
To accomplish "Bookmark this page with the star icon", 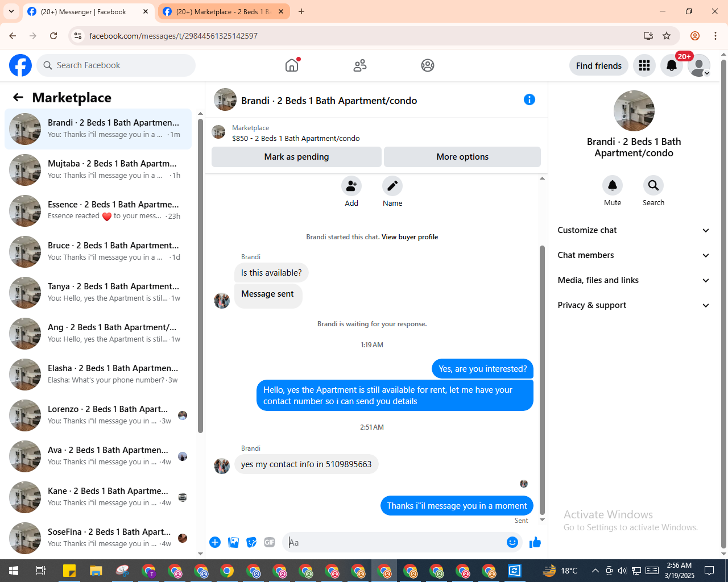I will click(667, 36).
